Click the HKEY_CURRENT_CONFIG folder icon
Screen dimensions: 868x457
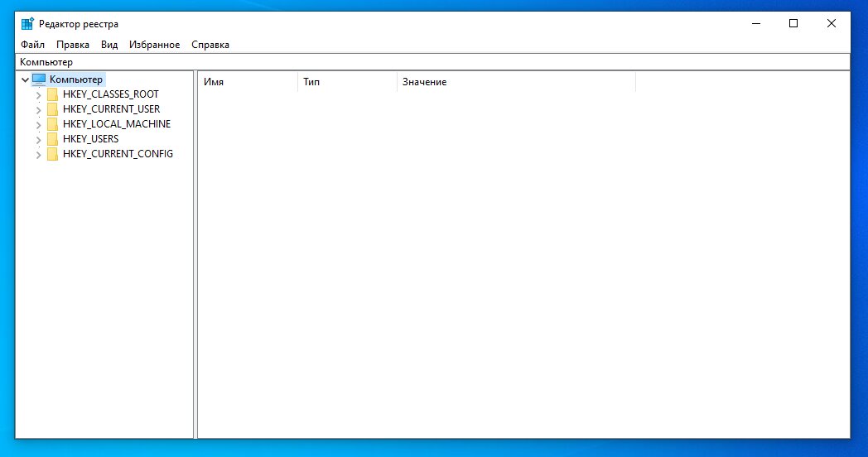52,154
